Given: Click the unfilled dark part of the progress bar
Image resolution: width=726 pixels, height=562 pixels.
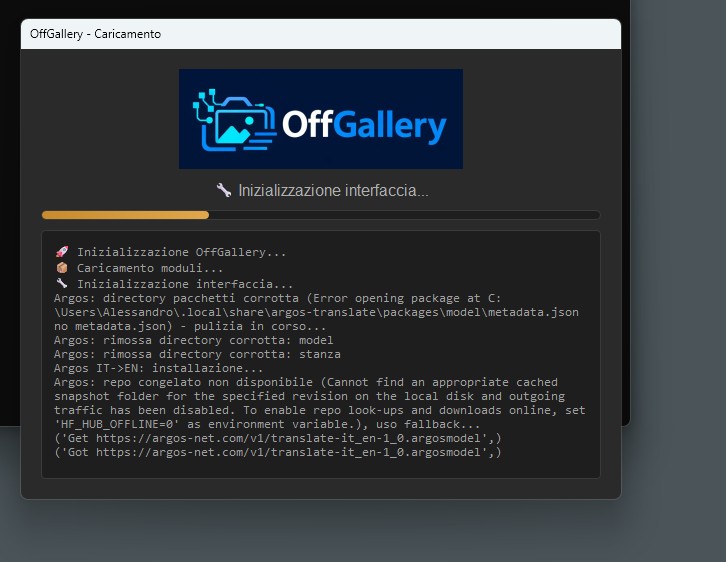Looking at the screenshot, I should tap(405, 215).
